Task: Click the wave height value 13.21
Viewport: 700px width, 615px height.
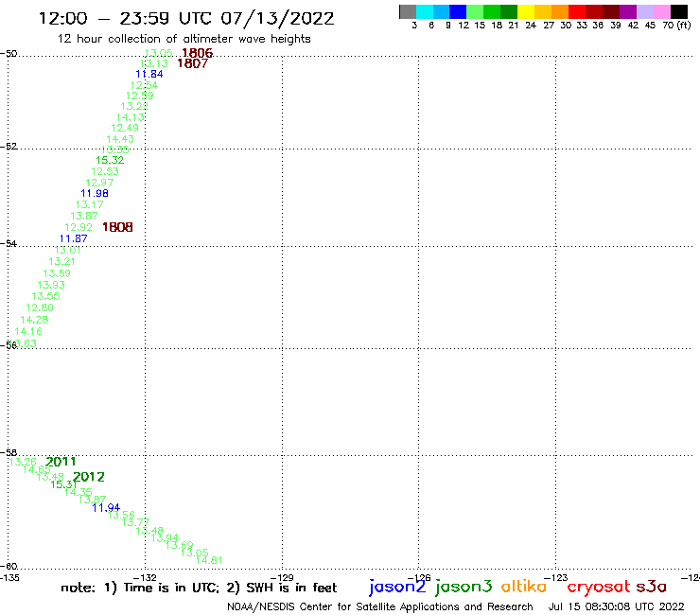Action: click(x=62, y=261)
